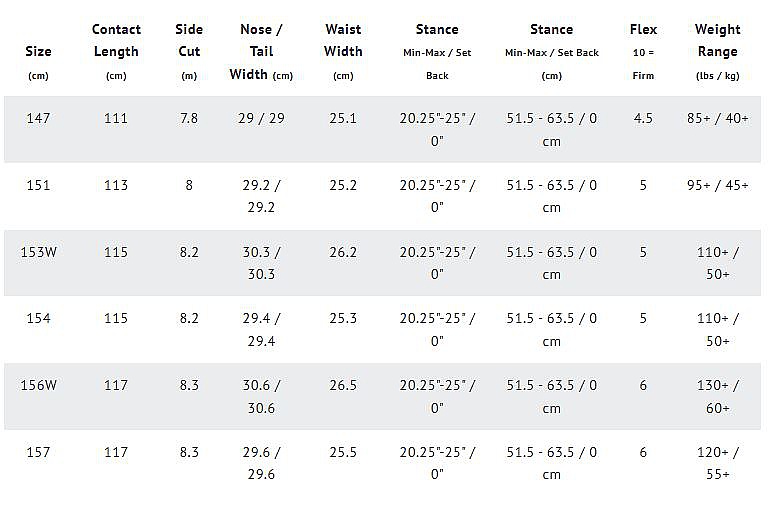The width and height of the screenshot is (771, 506).
Task: Select the 147 size cell
Action: click(x=38, y=118)
